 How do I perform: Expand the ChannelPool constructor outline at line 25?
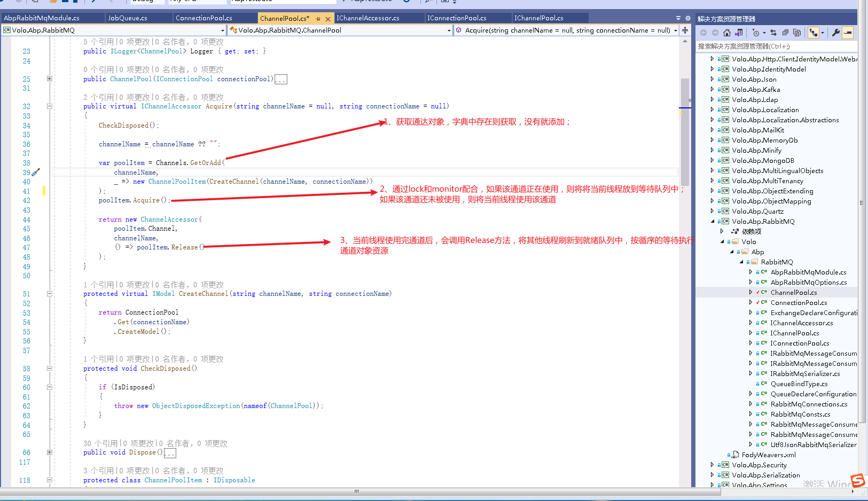50,79
